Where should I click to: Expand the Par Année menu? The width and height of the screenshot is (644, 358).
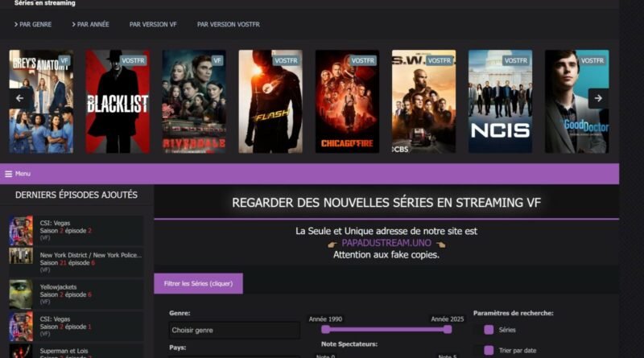(x=90, y=25)
